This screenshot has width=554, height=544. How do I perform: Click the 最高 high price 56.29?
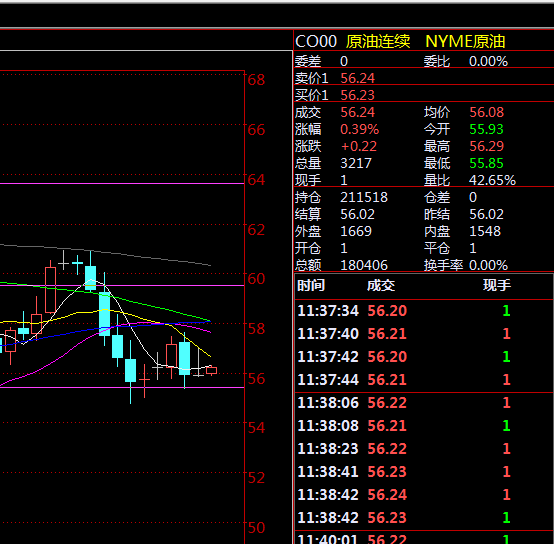coord(487,146)
